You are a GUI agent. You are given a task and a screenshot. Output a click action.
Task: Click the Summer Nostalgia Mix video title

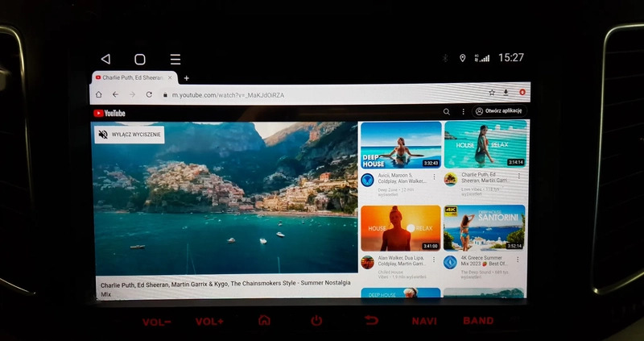(225, 288)
